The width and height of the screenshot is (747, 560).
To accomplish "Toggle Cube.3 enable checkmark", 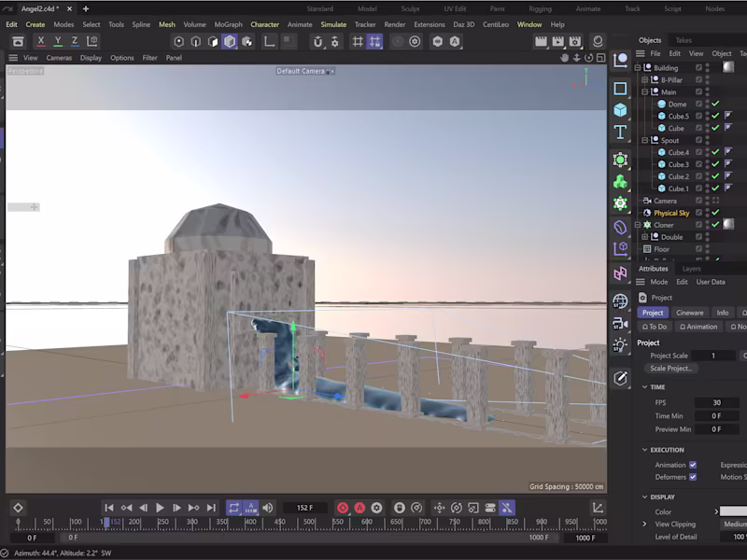I will tap(715, 164).
